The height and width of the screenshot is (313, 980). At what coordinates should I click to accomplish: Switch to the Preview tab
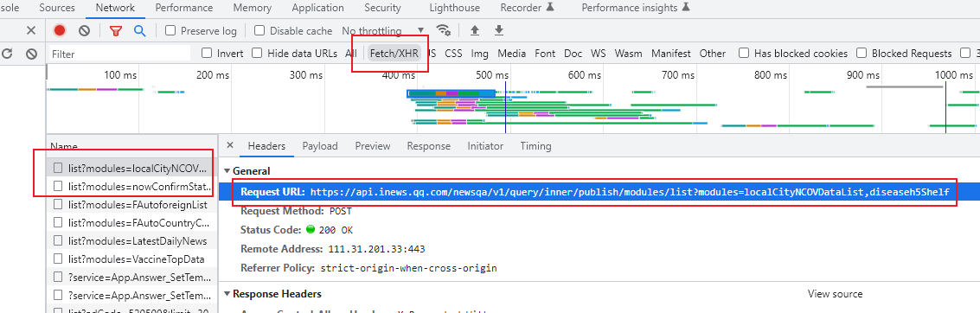[x=373, y=146]
